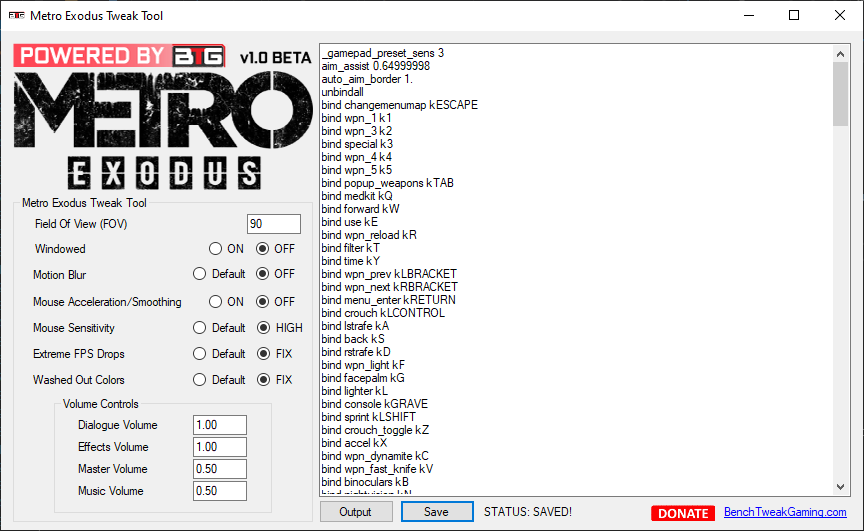Click the line 'aim_assist 0.64999998'

click(376, 66)
